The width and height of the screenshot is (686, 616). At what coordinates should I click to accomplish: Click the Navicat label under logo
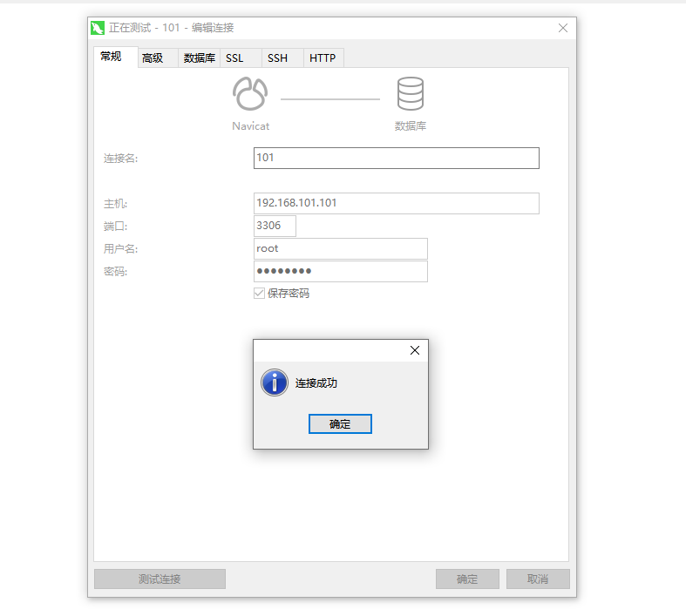pos(251,126)
